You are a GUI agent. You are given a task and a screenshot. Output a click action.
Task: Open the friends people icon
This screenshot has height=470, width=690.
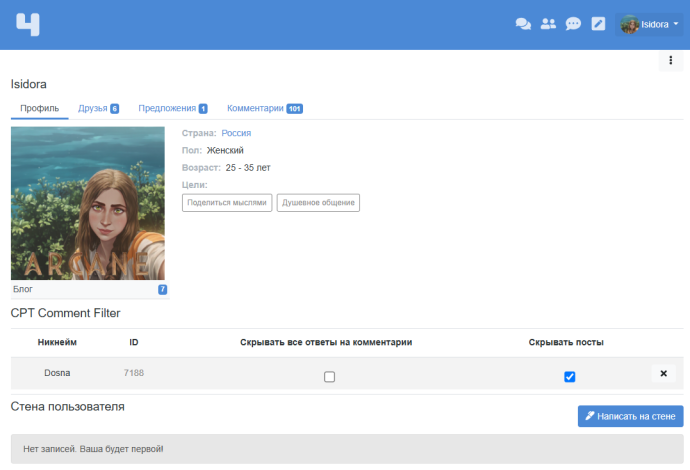(548, 24)
